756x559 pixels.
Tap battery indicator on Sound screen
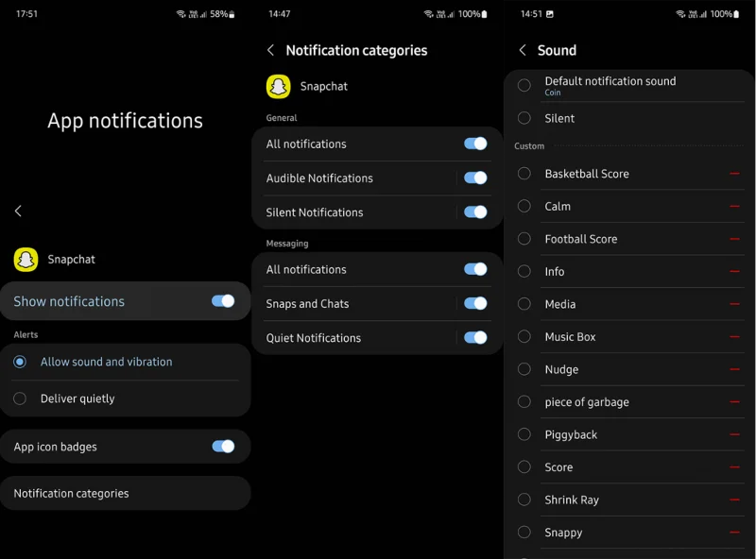click(x=736, y=14)
